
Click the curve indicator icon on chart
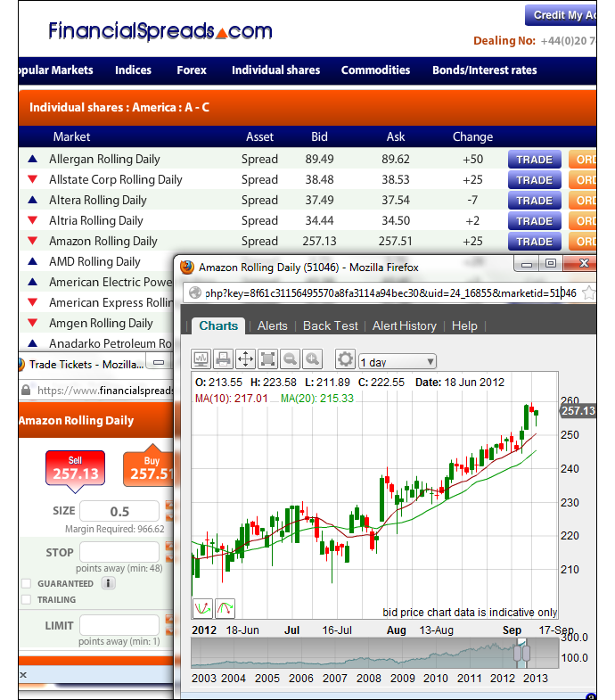click(x=225, y=608)
